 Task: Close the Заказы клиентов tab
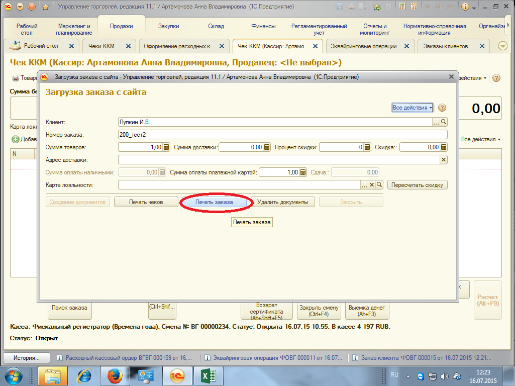click(482, 46)
